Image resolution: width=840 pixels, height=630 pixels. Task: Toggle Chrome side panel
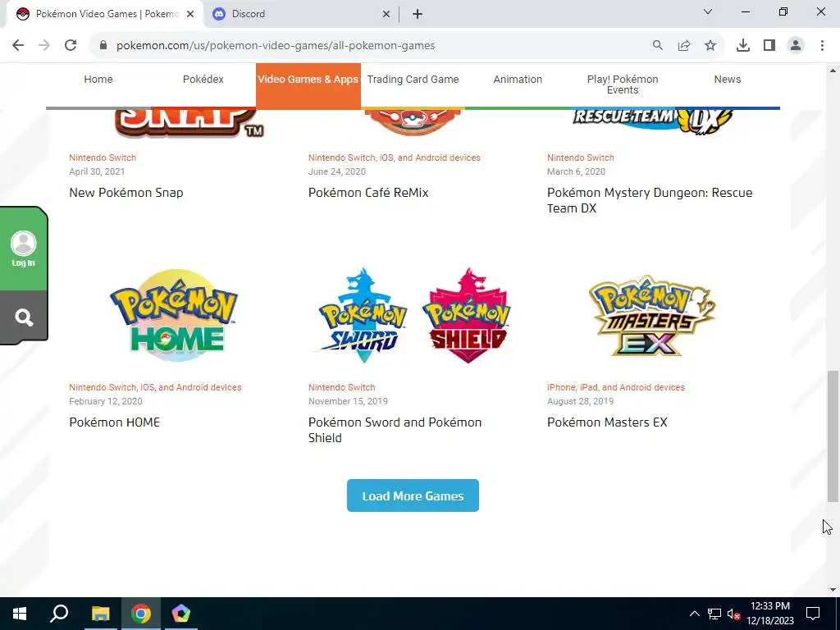coord(769,46)
